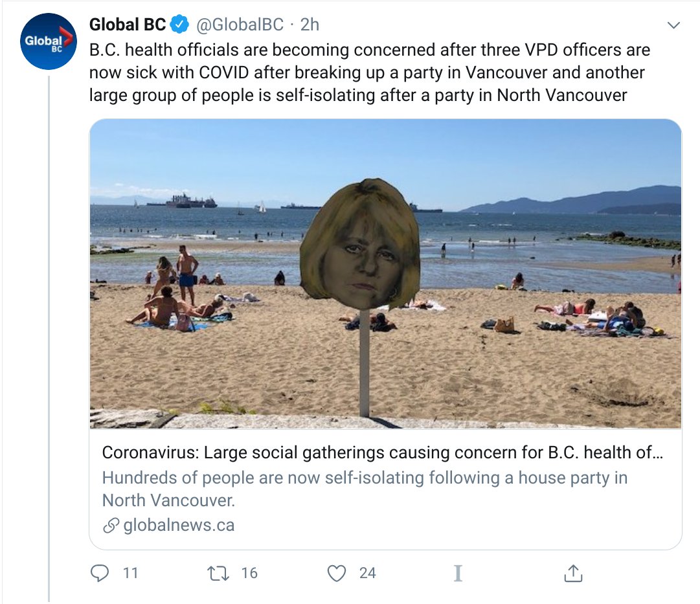Visit the globalnews.ca link
This screenshot has width=700, height=604.
point(179,526)
